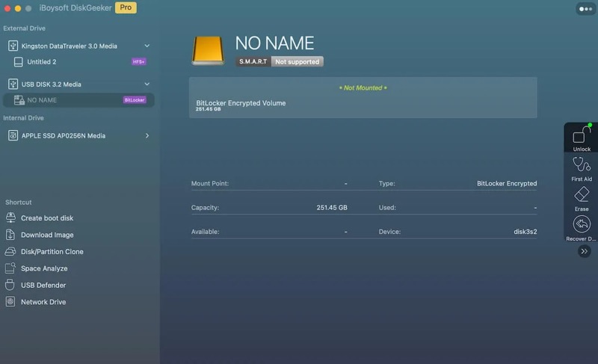Open Recover Data tool
This screenshot has height=364, width=598.
pos(582,224)
